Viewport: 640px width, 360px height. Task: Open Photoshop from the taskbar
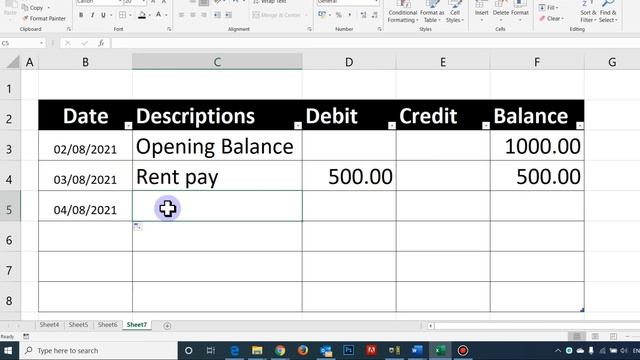pos(349,350)
